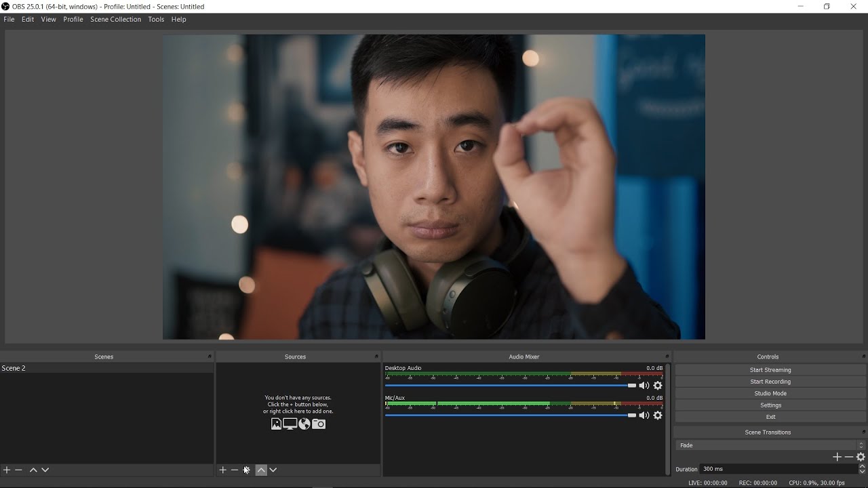Move the scene down in the Scenes list
The width and height of the screenshot is (868, 488).
pos(45,470)
